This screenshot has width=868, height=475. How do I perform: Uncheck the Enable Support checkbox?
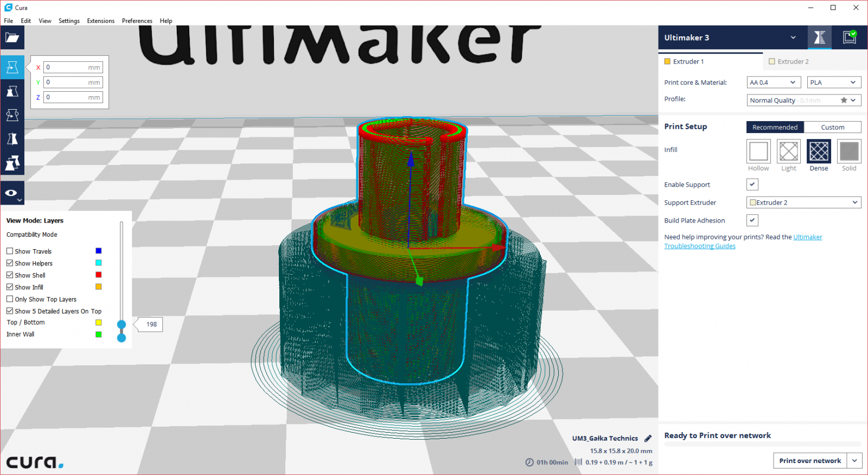(752, 185)
